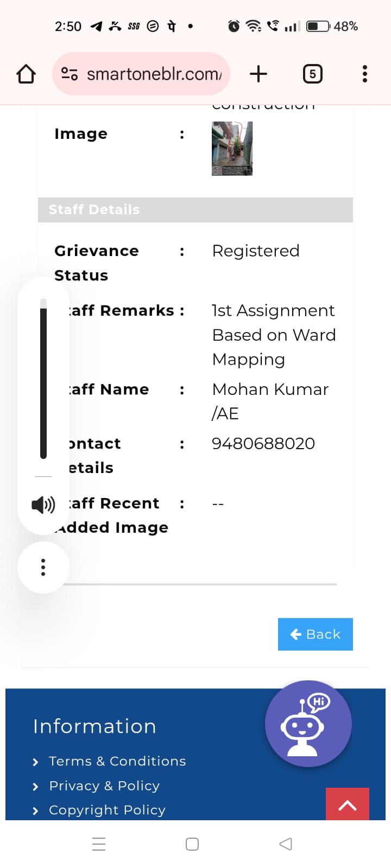391x868 pixels.
Task: Click the blue Back button
Action: pos(316,634)
